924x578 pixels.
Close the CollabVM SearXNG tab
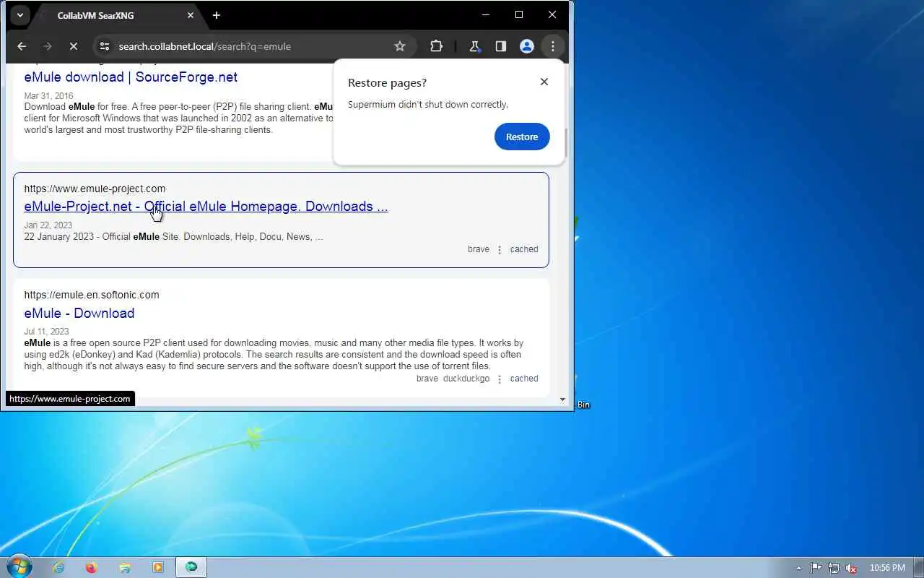pos(191,15)
